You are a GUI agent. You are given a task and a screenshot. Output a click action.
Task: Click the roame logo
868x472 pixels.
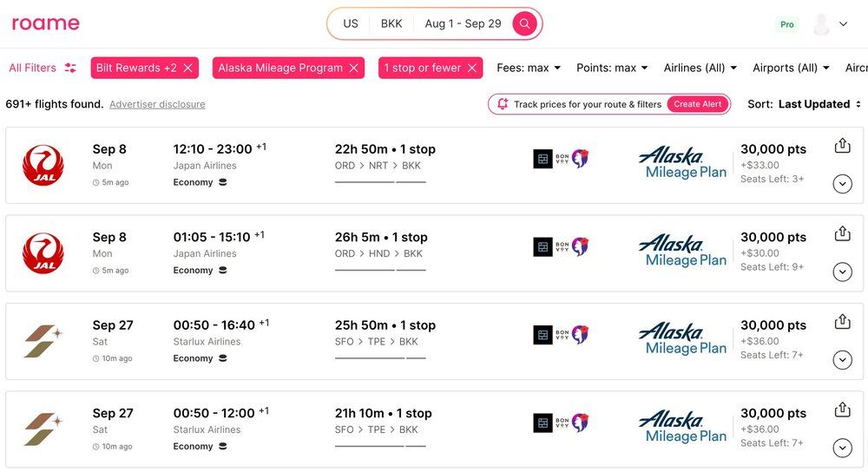click(x=45, y=24)
